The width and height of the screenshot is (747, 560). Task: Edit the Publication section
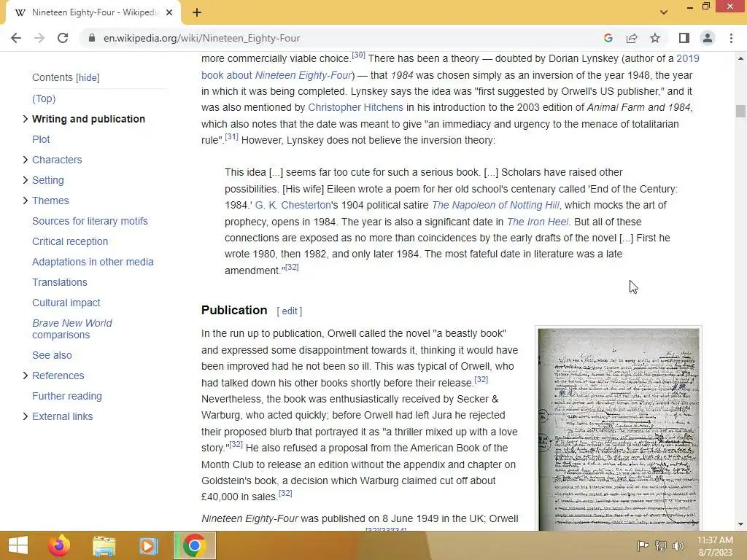pyautogui.click(x=289, y=311)
